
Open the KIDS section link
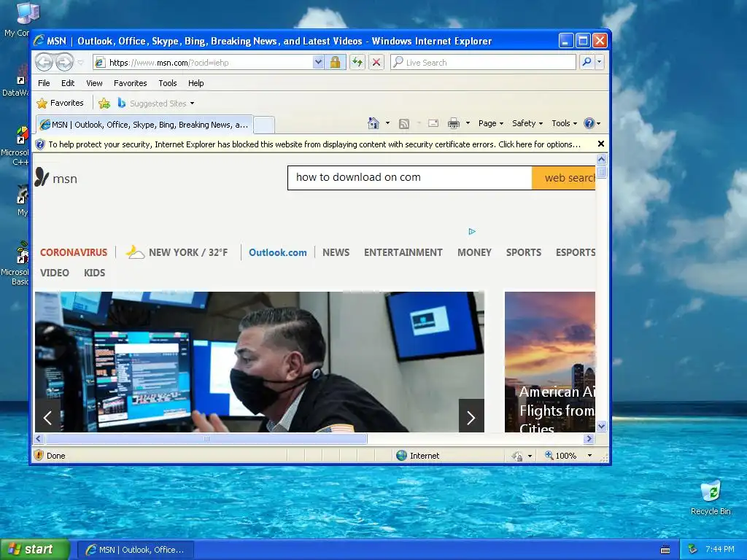94,273
